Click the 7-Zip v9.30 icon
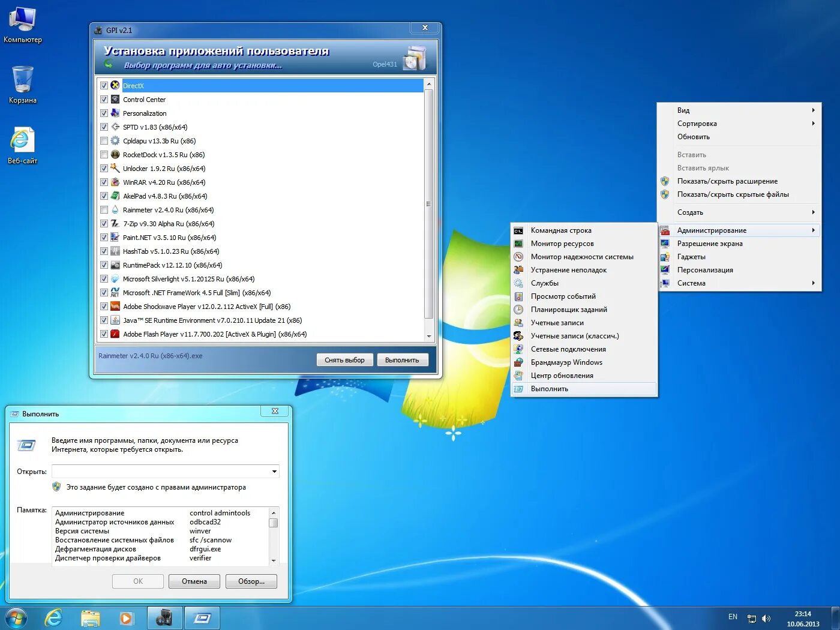Screen dimensions: 840x630 [115, 223]
